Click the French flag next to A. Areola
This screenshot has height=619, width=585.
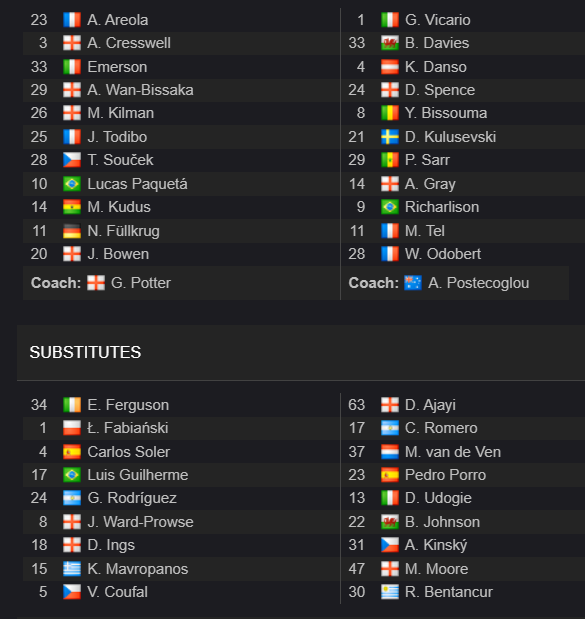coord(72,20)
